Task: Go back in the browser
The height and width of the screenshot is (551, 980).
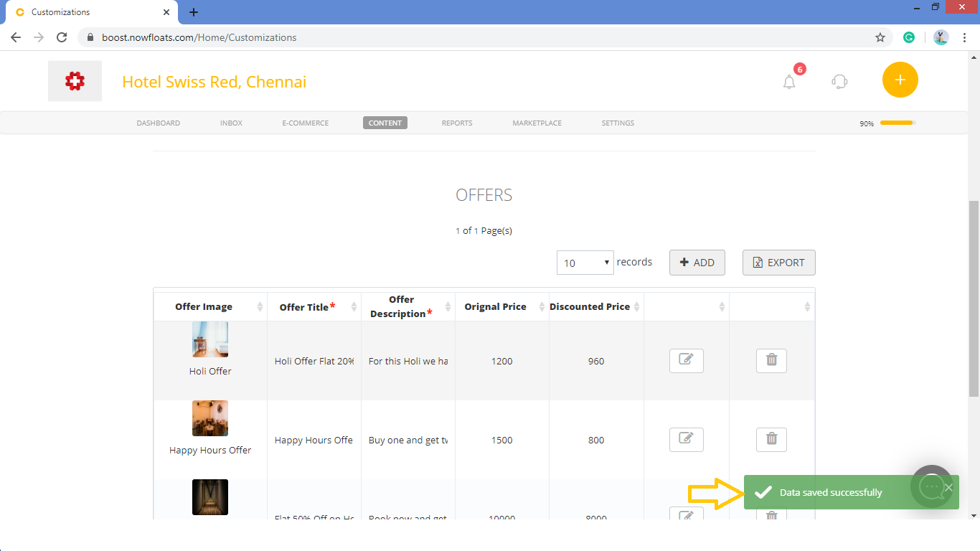Action: pos(16,37)
